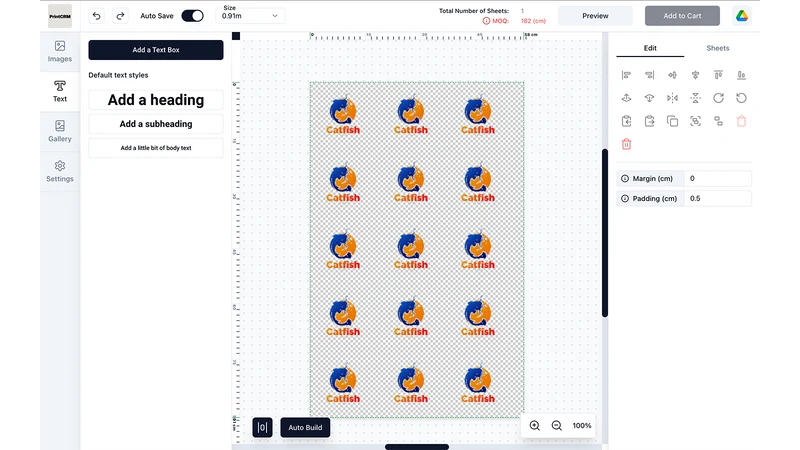Align selection to the bottom

741,75
